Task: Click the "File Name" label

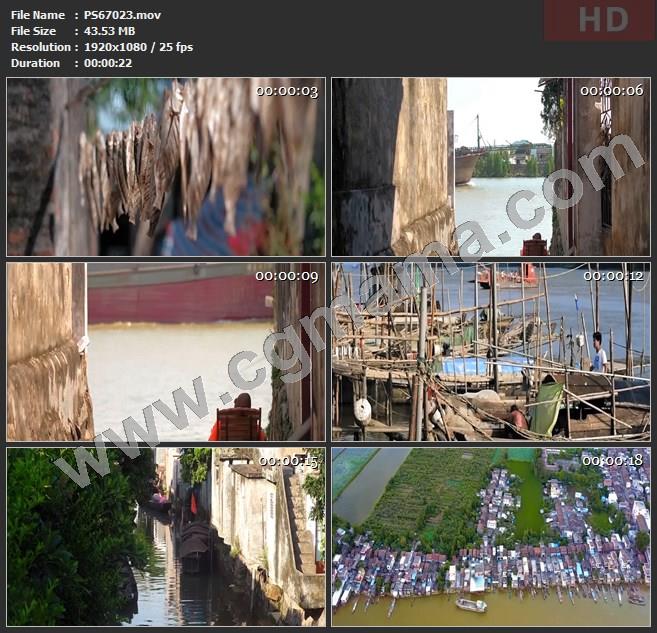Action: [x=36, y=15]
